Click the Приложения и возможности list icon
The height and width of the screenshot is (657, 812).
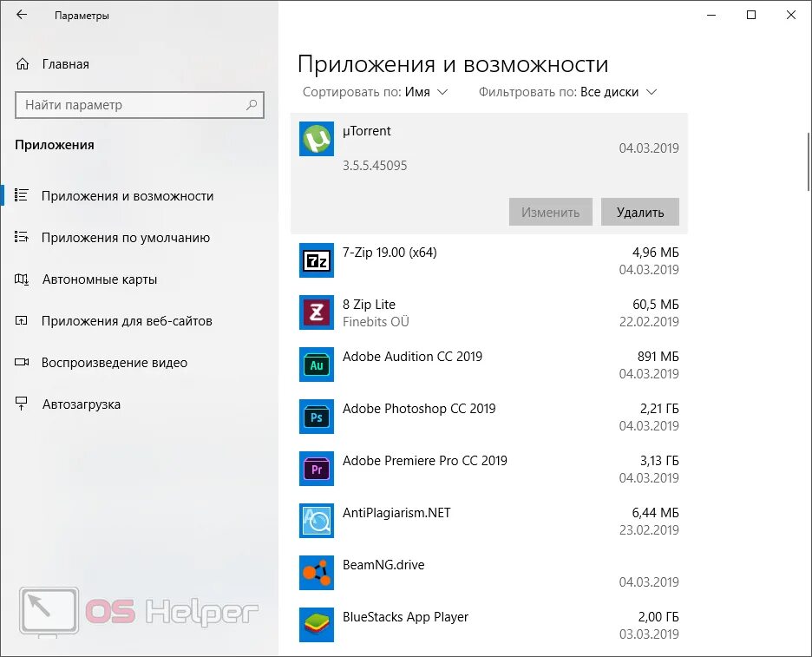(x=21, y=195)
